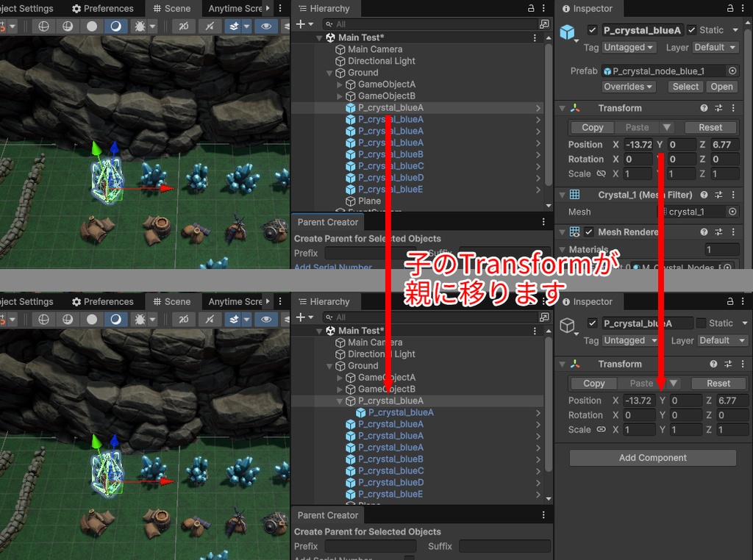753x560 pixels.
Task: Toggle lit sphere mode in lower Scene toolbar
Action: [115, 320]
